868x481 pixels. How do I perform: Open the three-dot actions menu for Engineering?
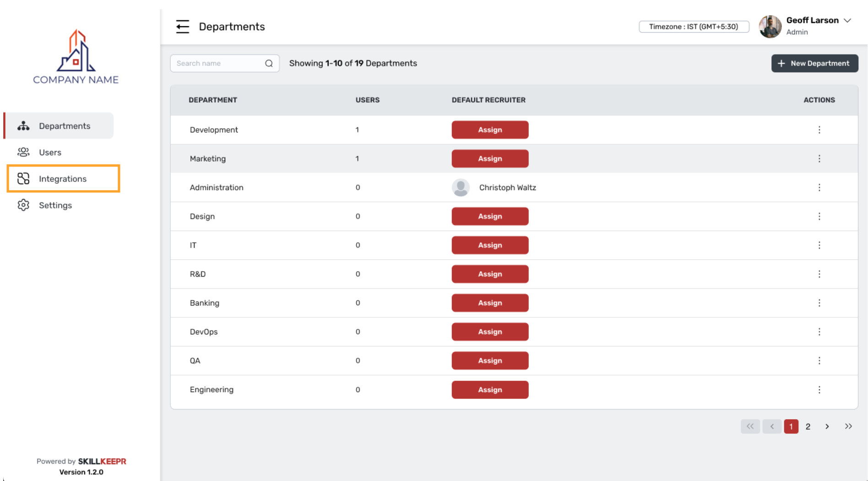[819, 390]
